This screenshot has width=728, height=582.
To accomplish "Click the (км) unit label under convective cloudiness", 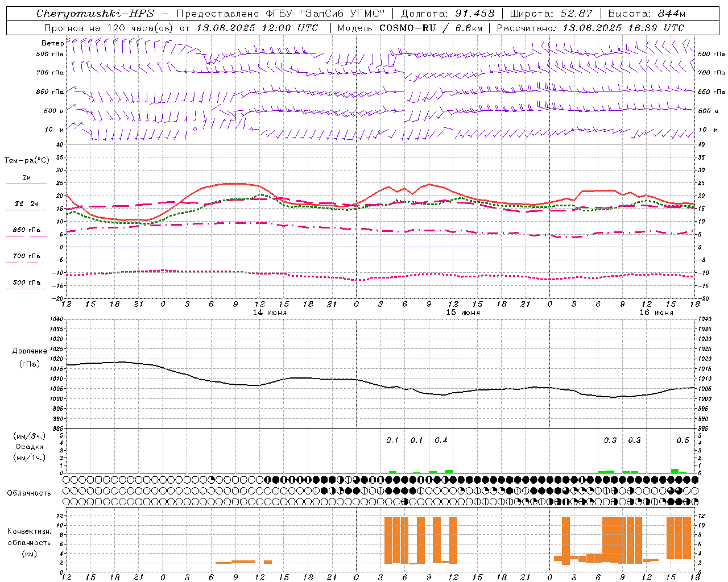I will (x=30, y=554).
